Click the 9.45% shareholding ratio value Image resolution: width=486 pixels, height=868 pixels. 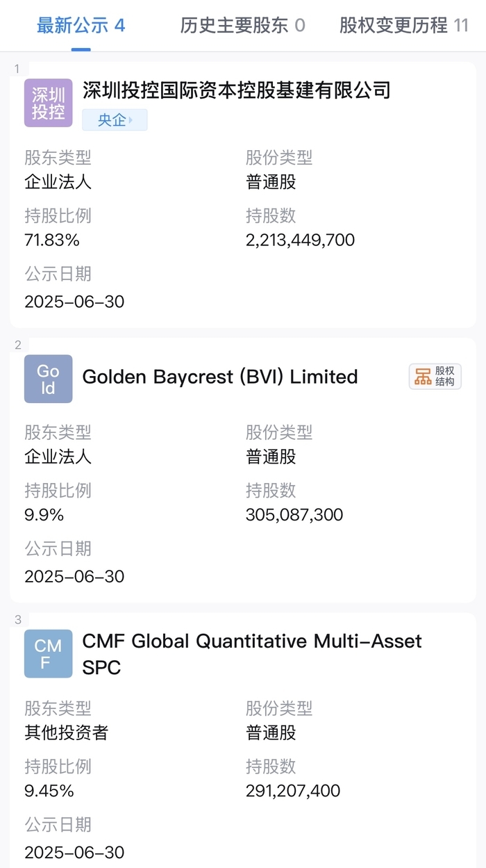tap(49, 791)
